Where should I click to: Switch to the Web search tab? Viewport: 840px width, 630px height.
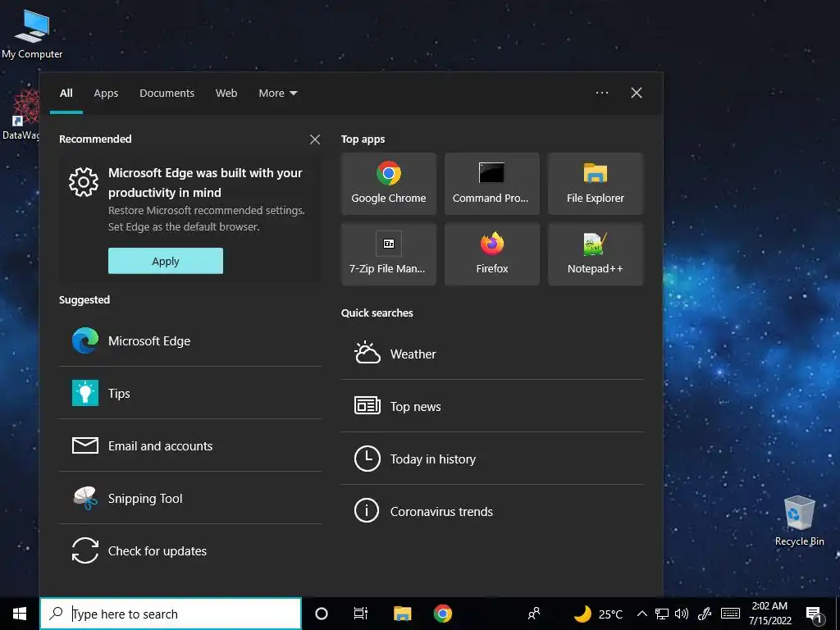pyautogui.click(x=226, y=94)
